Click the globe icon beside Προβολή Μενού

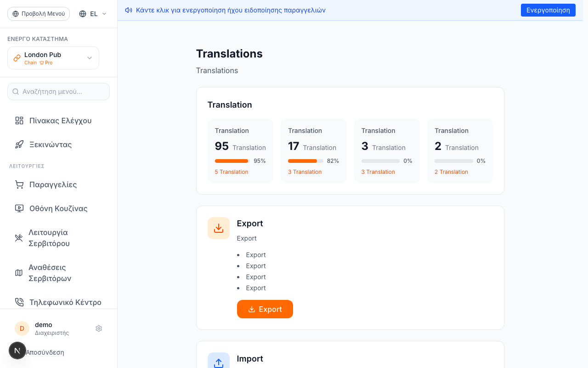click(16, 14)
